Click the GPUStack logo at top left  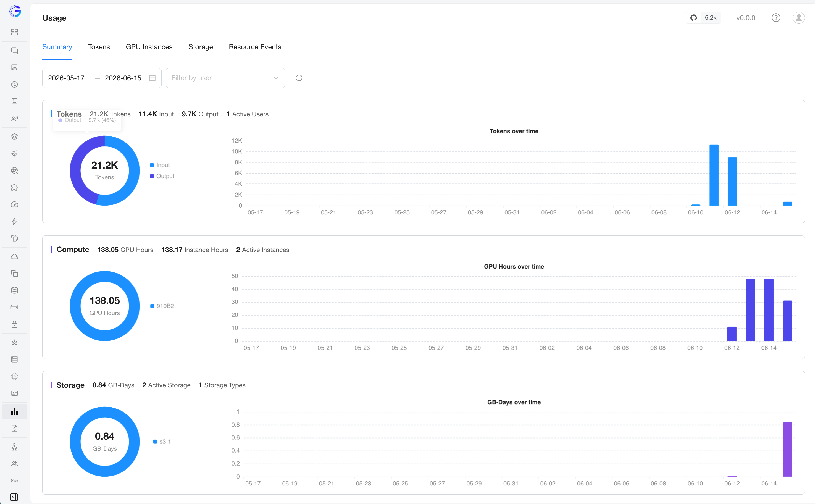pyautogui.click(x=15, y=11)
